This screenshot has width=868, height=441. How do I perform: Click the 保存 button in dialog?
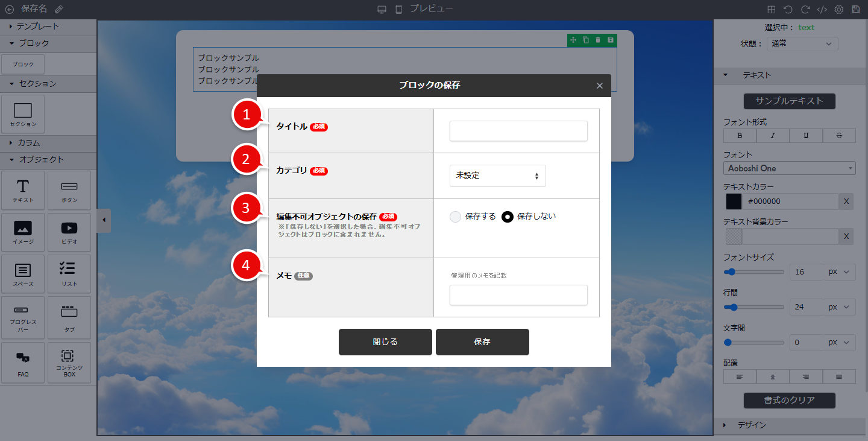482,342
